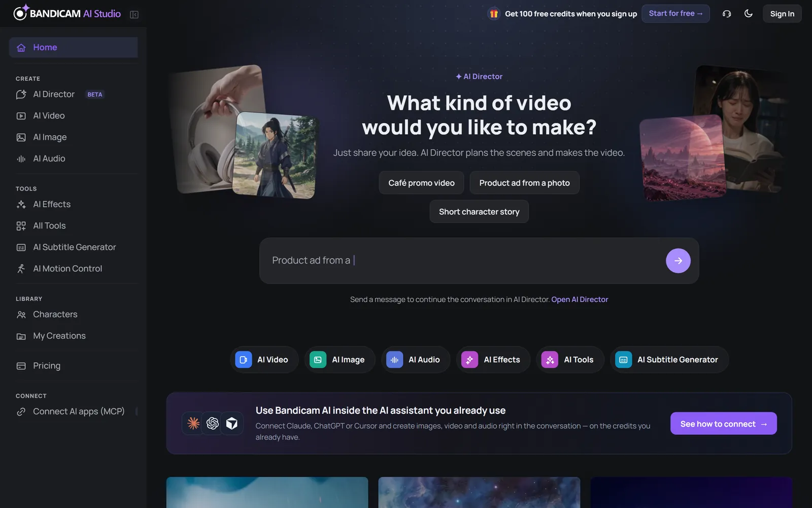812x508 pixels.
Task: Open AI Director in the sidebar
Action: (74, 94)
